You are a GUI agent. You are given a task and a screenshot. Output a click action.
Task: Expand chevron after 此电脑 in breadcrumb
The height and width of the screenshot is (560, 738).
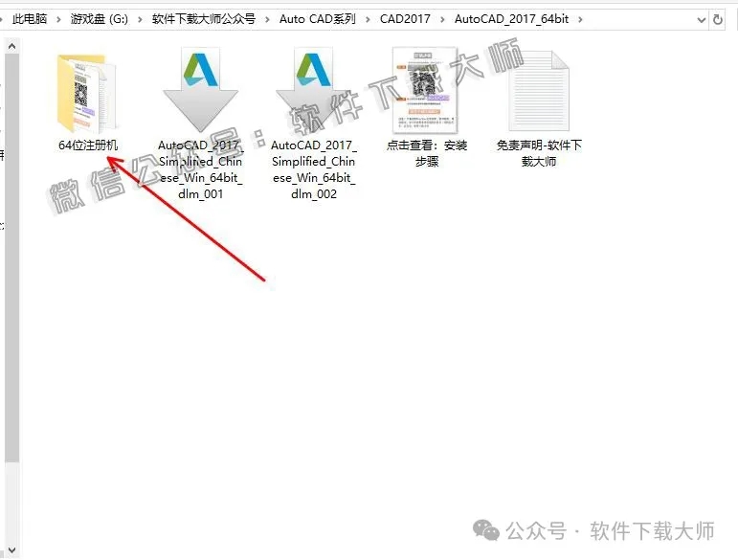(x=58, y=20)
